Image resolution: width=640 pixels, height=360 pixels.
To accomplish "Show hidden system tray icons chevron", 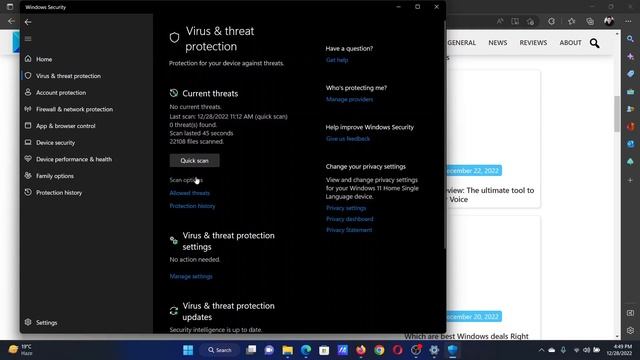I will [541, 350].
